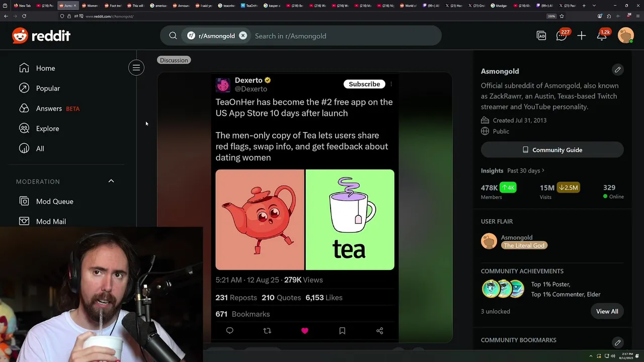Open Reddit chat with 227 badge
Screen dimensions: 644x362
[x=561, y=36]
